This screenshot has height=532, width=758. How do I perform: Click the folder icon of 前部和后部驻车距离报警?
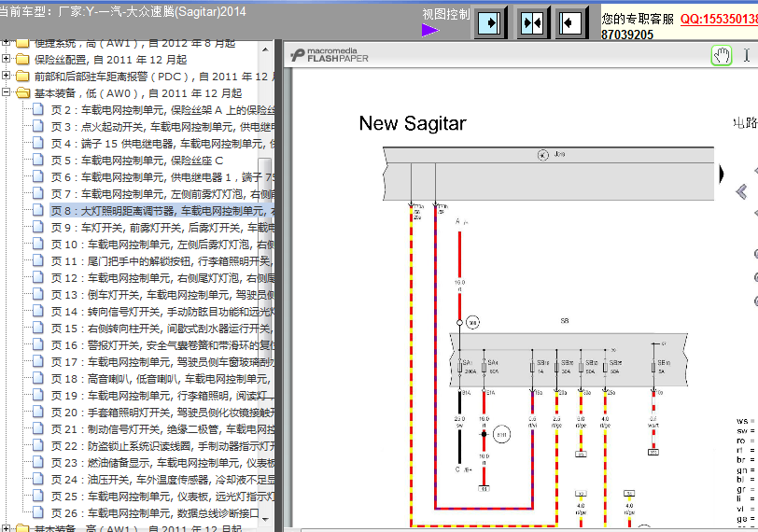click(x=22, y=76)
